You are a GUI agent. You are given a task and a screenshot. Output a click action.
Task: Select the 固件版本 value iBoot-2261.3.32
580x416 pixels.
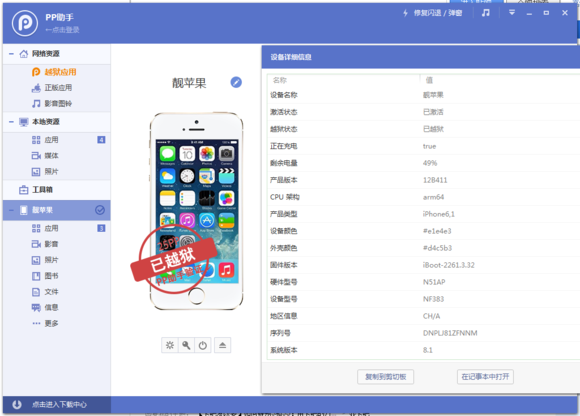coord(448,265)
